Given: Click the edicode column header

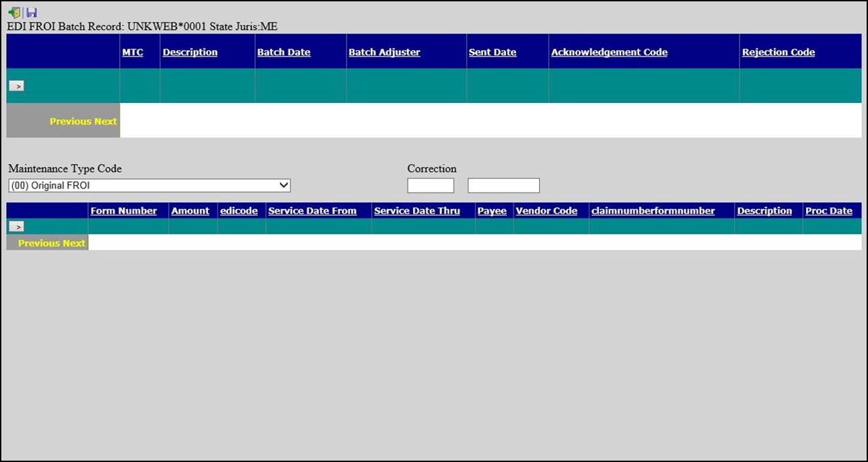Looking at the screenshot, I should [239, 211].
